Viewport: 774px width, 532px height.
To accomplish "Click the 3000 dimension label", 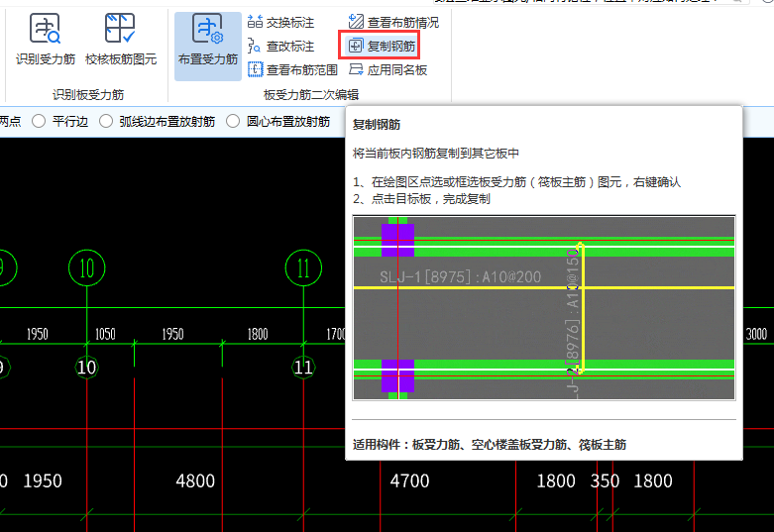I will [x=756, y=334].
